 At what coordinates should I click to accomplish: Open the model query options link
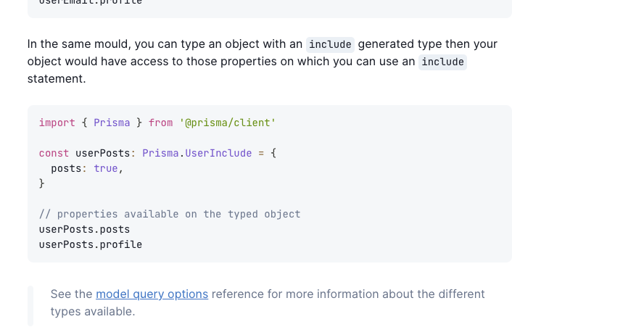pos(152,294)
